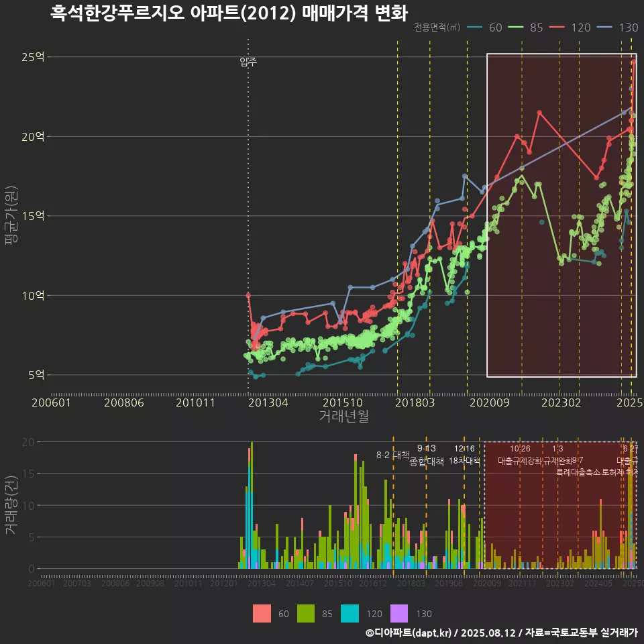The width and height of the screenshot is (644, 644).
Task: Click the 전용면적(㎡) legend title
Action: coord(437,28)
